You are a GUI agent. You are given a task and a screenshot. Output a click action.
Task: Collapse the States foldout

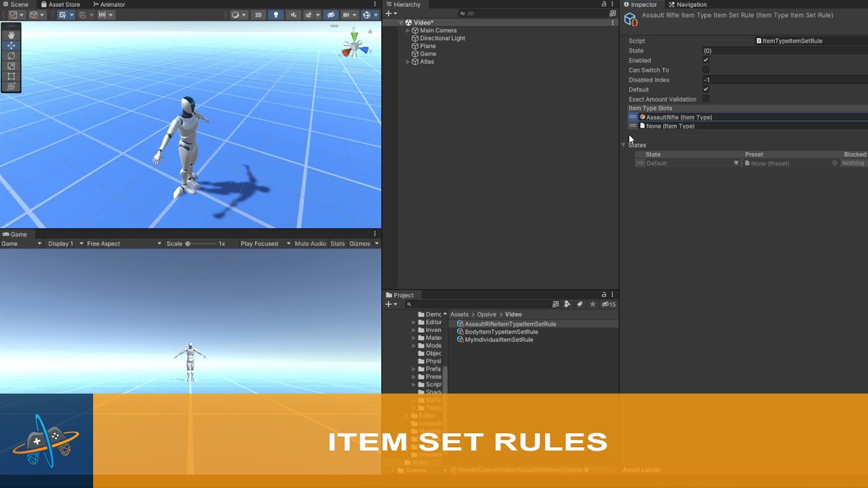tap(624, 144)
